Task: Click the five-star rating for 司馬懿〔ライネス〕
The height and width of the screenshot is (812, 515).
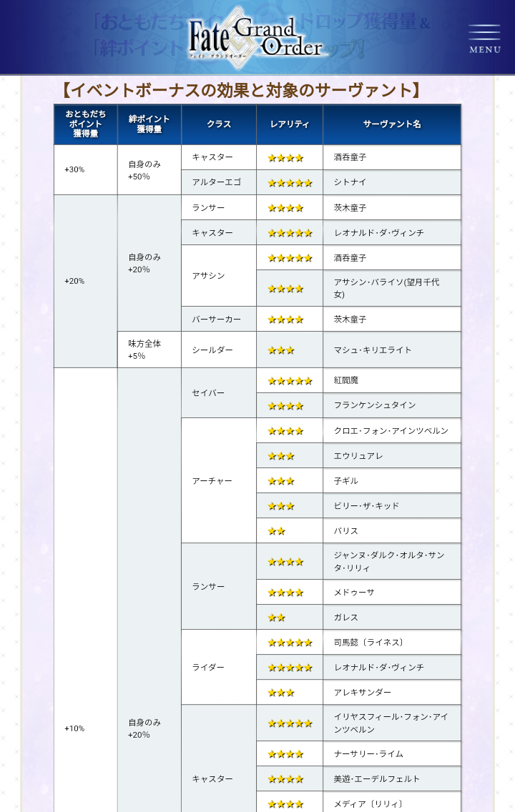Action: [290, 642]
